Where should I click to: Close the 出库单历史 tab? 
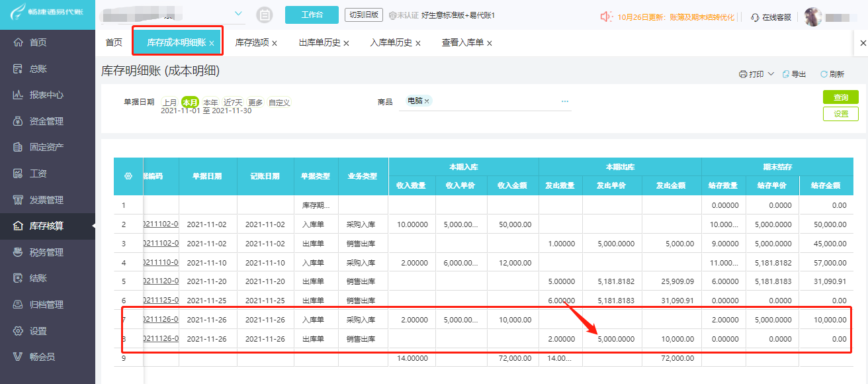coord(346,43)
